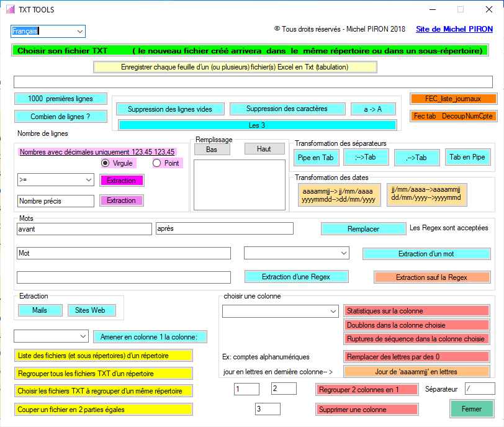
Task: Click Choisir les fichiers TXT à regrouper
Action: click(103, 391)
